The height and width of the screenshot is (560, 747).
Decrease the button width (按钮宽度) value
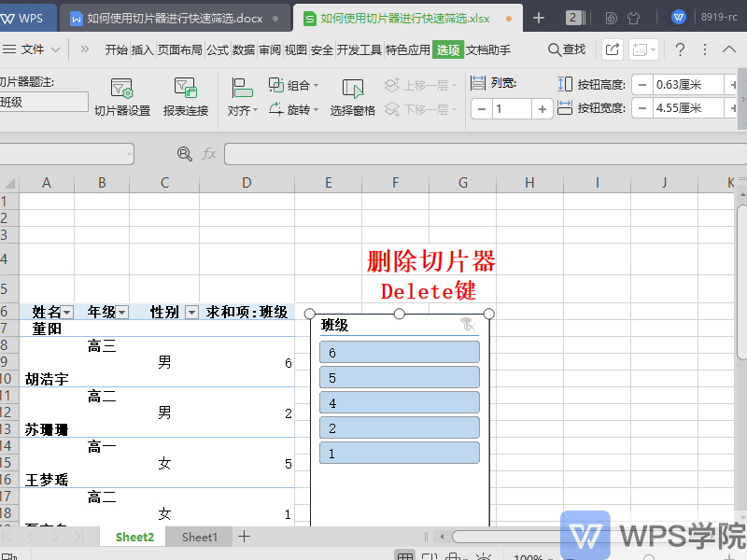point(642,108)
